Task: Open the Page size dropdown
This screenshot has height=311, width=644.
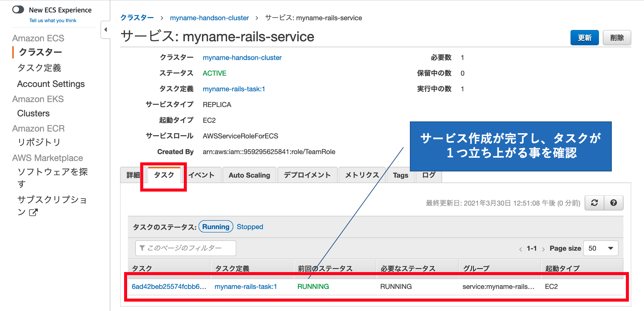Action: (601, 248)
